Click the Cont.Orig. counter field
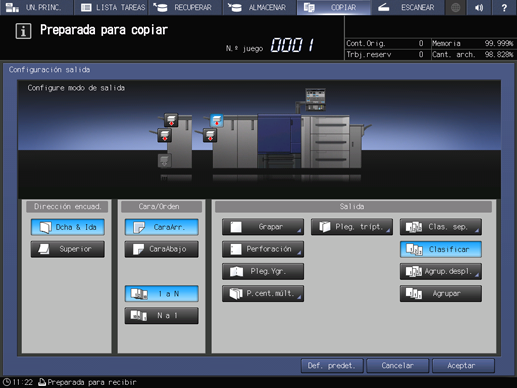 point(388,43)
